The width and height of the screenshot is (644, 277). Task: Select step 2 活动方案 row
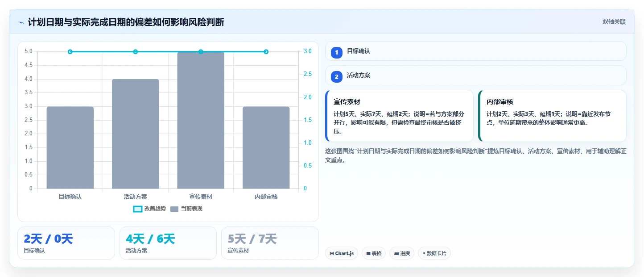click(476, 76)
